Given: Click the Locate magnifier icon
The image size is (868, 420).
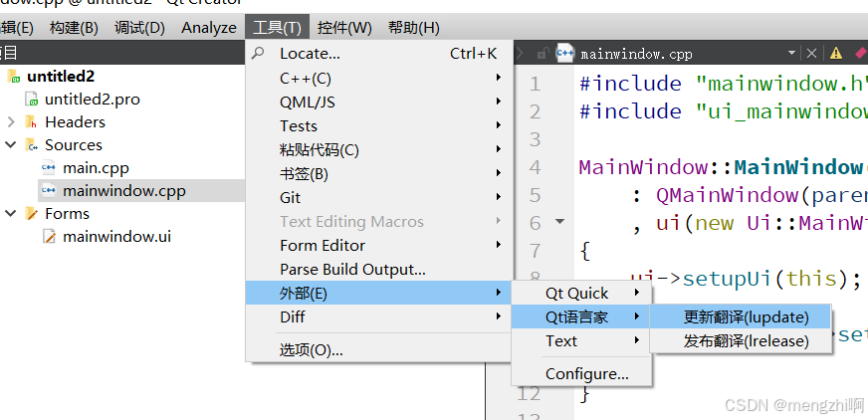Looking at the screenshot, I should point(258,53).
